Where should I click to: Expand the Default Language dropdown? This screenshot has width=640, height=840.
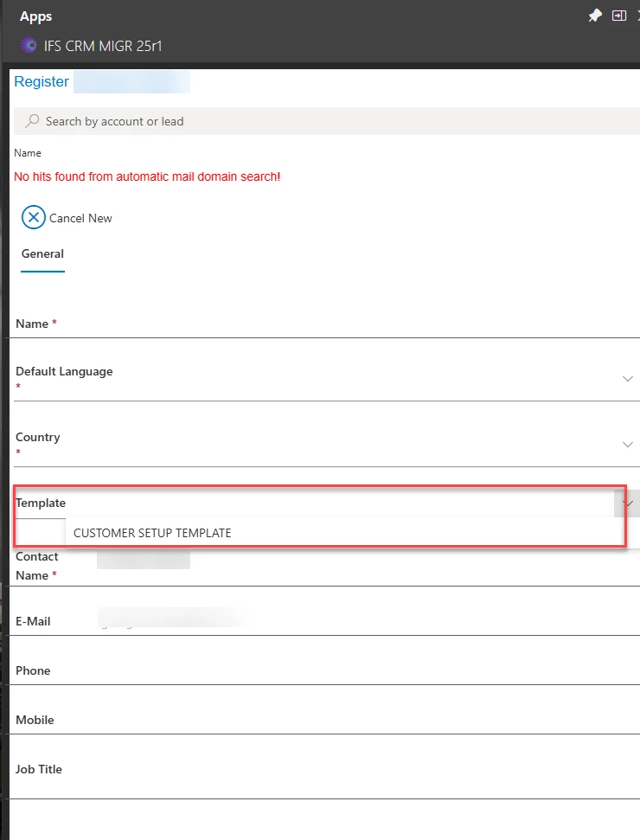[628, 379]
